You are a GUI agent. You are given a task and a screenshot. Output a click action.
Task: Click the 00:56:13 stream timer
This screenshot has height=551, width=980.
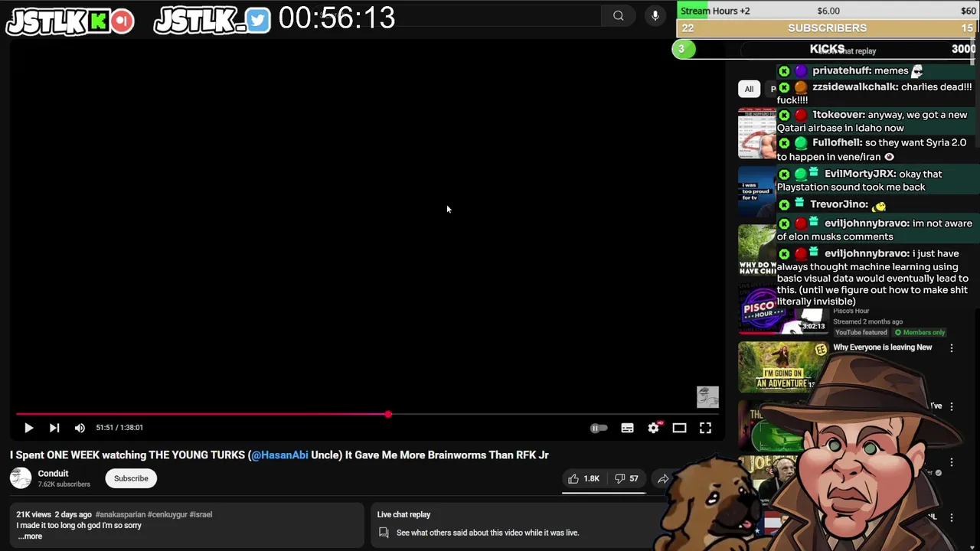coord(337,18)
